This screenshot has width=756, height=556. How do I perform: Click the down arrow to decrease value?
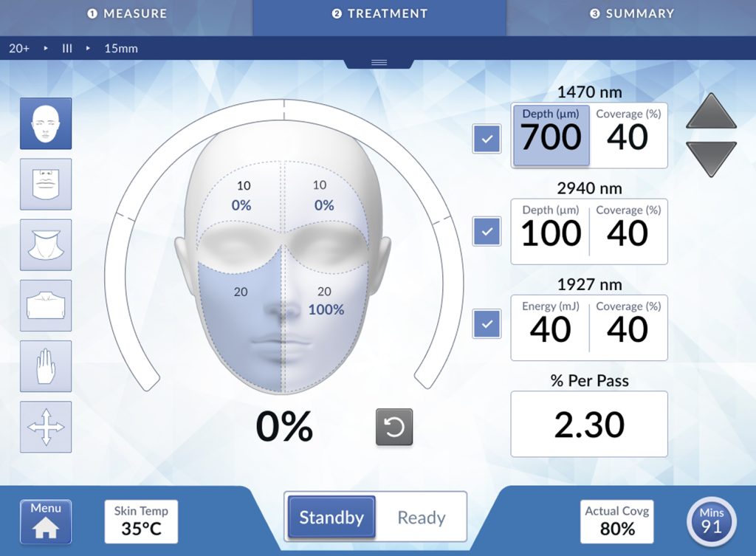point(710,157)
